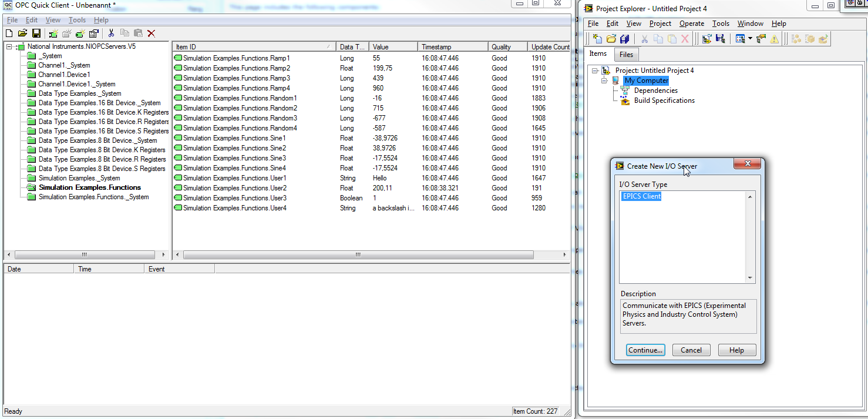This screenshot has height=419, width=868.
Task: Click Paste icon in Project Explorer toolbar
Action: [x=671, y=39]
